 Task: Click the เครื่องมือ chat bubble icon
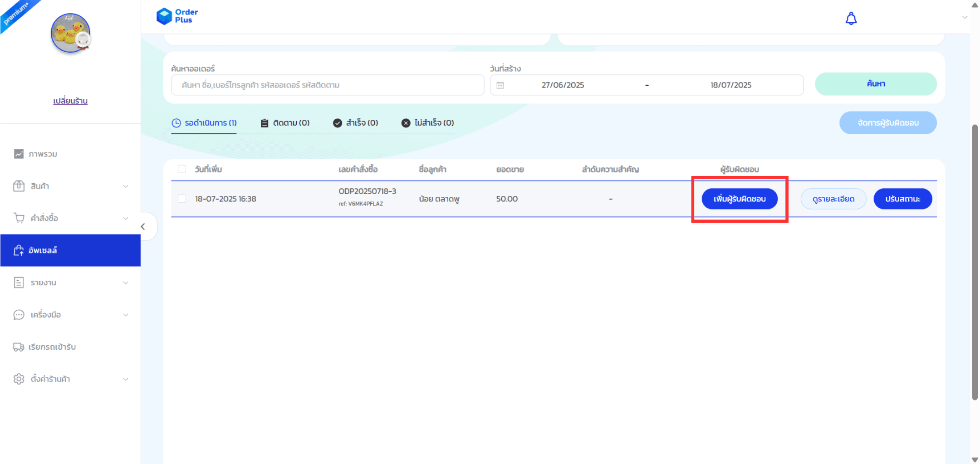(x=19, y=315)
